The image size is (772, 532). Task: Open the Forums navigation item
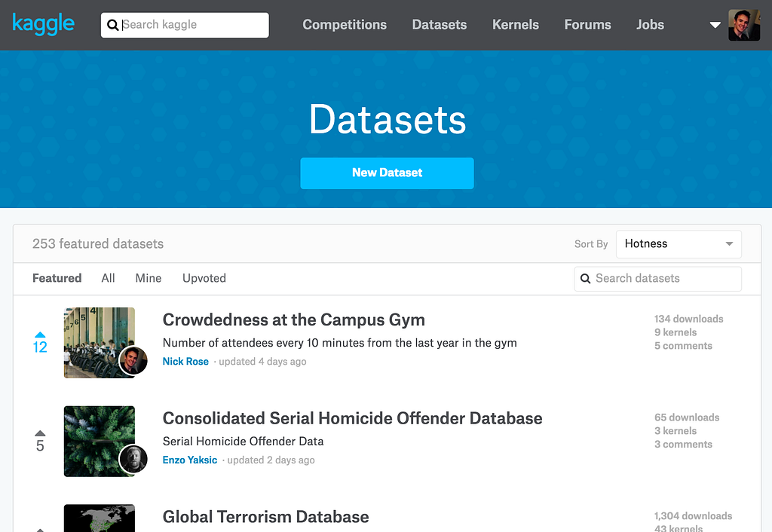587,25
